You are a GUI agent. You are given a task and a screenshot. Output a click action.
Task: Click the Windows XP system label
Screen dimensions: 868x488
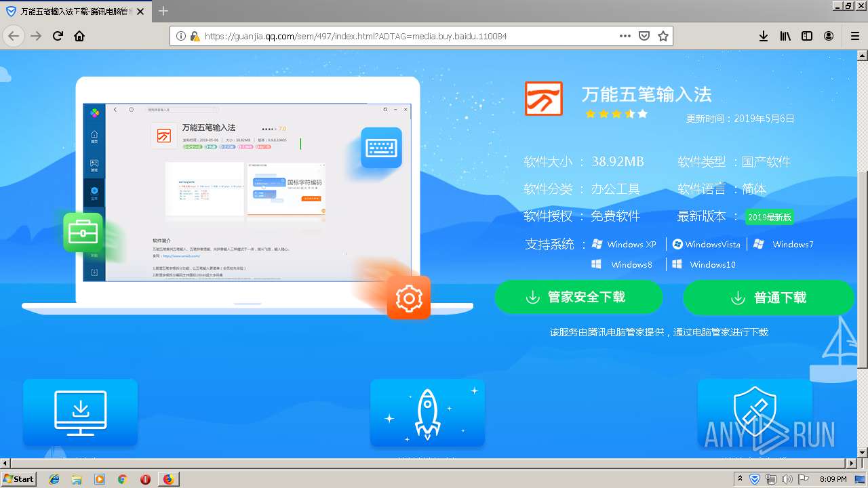(624, 244)
